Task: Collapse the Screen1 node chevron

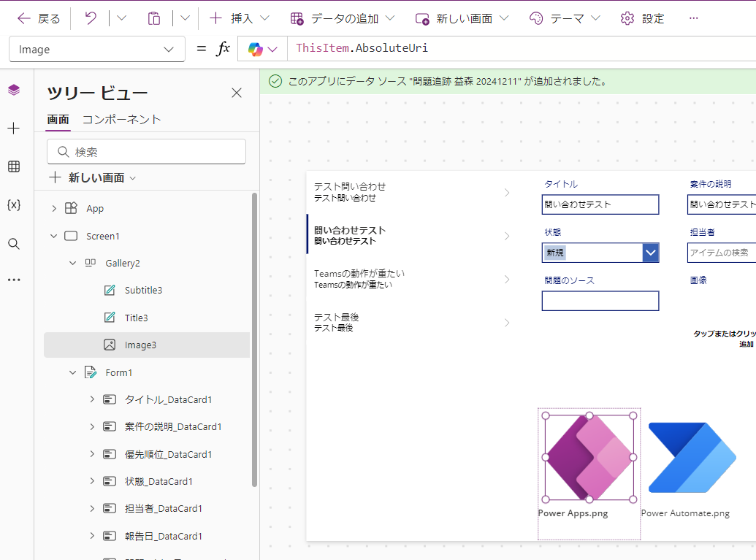Action: [54, 236]
